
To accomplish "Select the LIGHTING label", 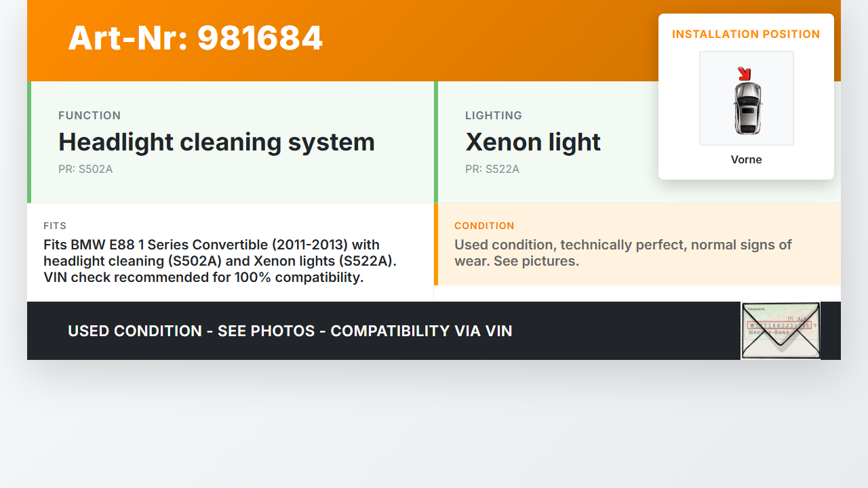I will tap(494, 116).
